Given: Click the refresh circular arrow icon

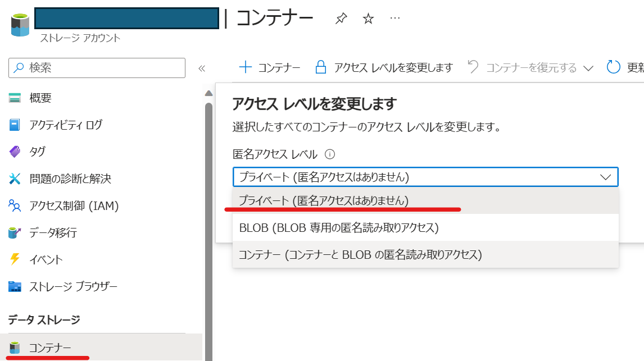Looking at the screenshot, I should tap(613, 67).
